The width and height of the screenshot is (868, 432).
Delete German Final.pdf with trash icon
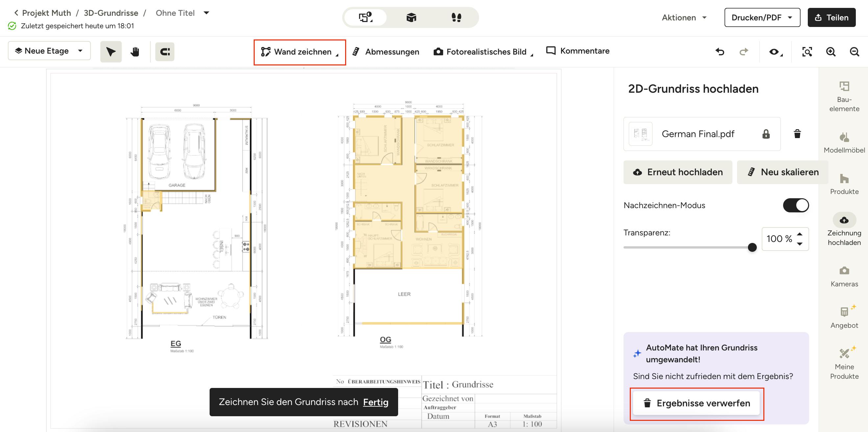pos(797,134)
